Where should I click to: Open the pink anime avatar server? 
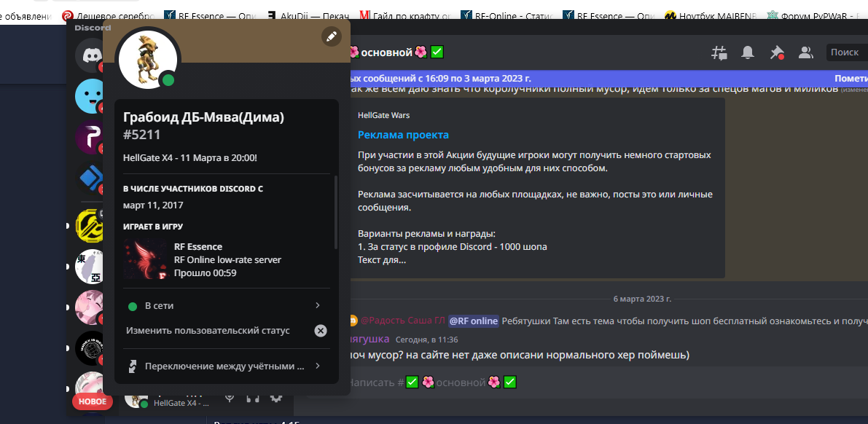click(x=90, y=307)
